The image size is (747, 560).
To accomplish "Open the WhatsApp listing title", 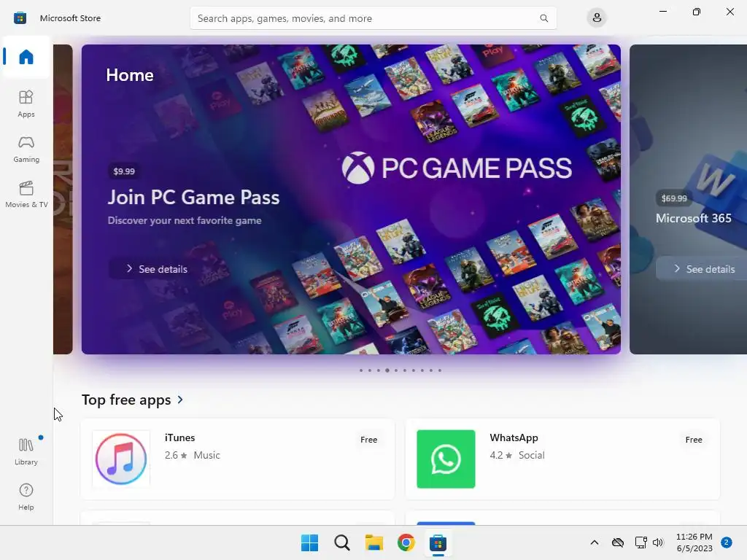I will 514,437.
